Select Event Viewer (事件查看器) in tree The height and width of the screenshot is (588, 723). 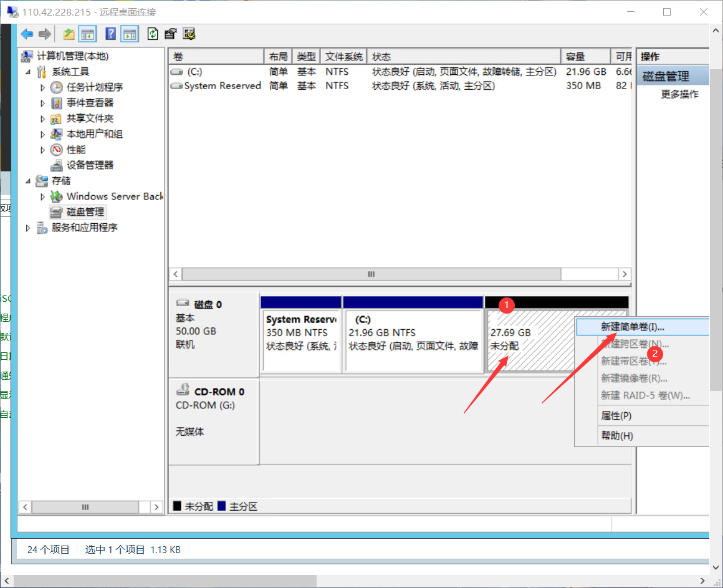90,103
